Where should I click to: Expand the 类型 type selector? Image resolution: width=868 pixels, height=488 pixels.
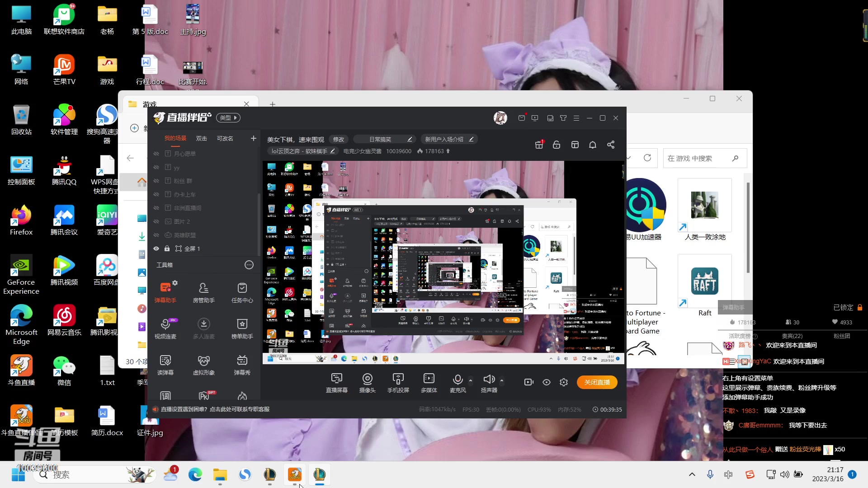coord(228,118)
